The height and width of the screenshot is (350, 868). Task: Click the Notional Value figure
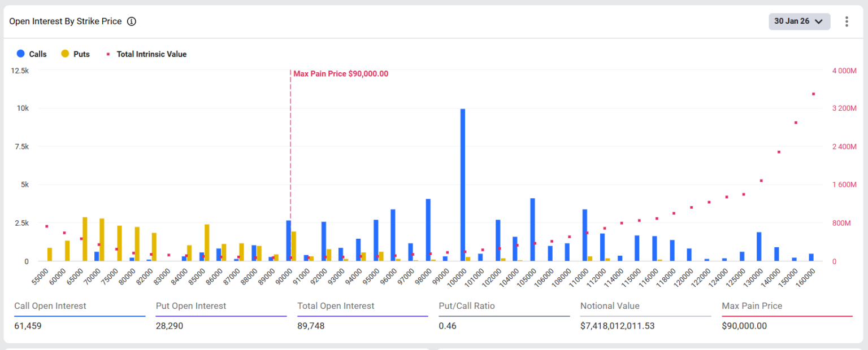(620, 326)
